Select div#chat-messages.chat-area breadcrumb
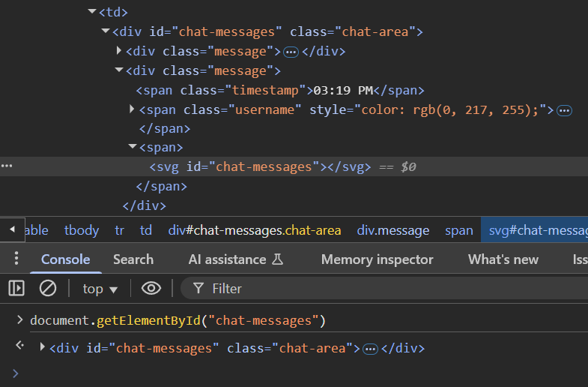Image resolution: width=588 pixels, height=387 pixels. click(x=255, y=230)
